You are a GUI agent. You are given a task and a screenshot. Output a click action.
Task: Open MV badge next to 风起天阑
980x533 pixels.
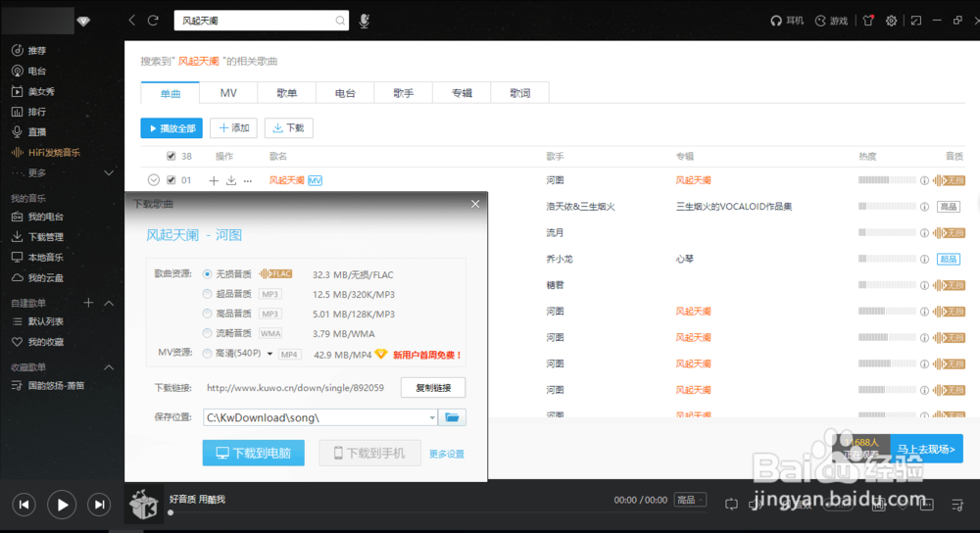pyautogui.click(x=315, y=180)
